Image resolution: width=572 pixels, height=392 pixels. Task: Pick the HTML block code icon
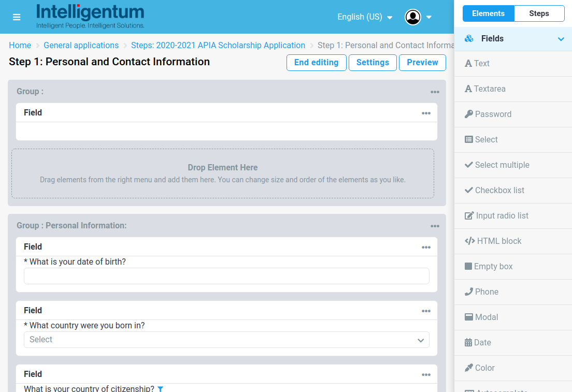(470, 241)
